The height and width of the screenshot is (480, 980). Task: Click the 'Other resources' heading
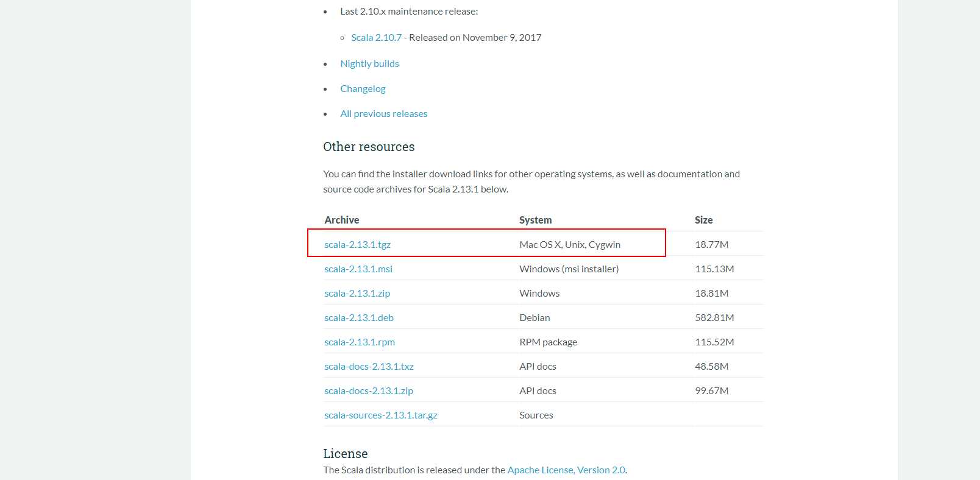pos(369,147)
